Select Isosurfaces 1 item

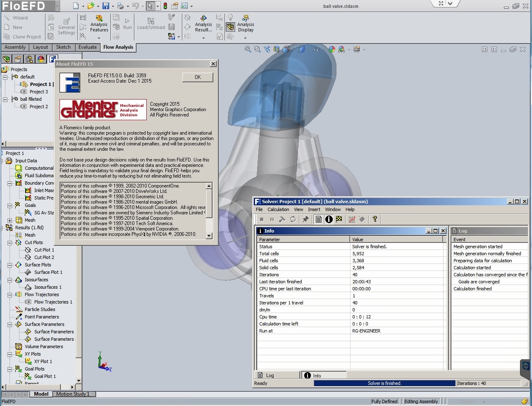(x=48, y=287)
